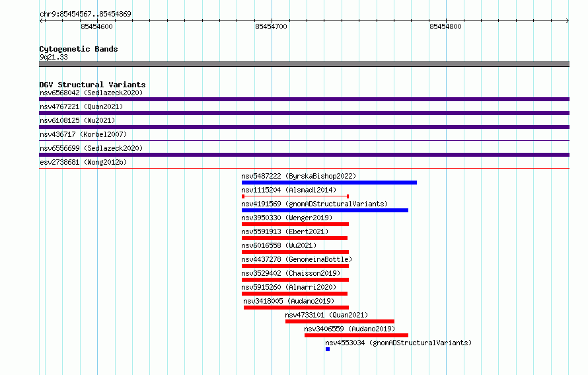Select the grey 9q21.33 cytogenetic band bar
This screenshot has height=375, width=588.
[304, 64]
